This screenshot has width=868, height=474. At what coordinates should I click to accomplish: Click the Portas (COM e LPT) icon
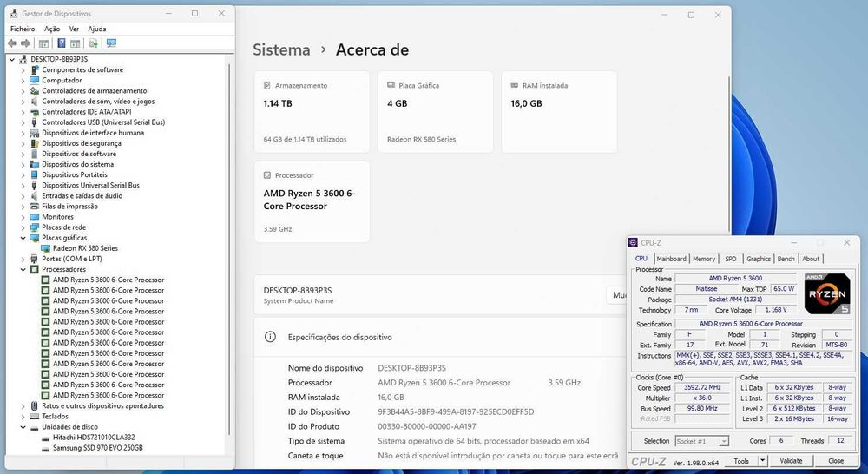[35, 260]
